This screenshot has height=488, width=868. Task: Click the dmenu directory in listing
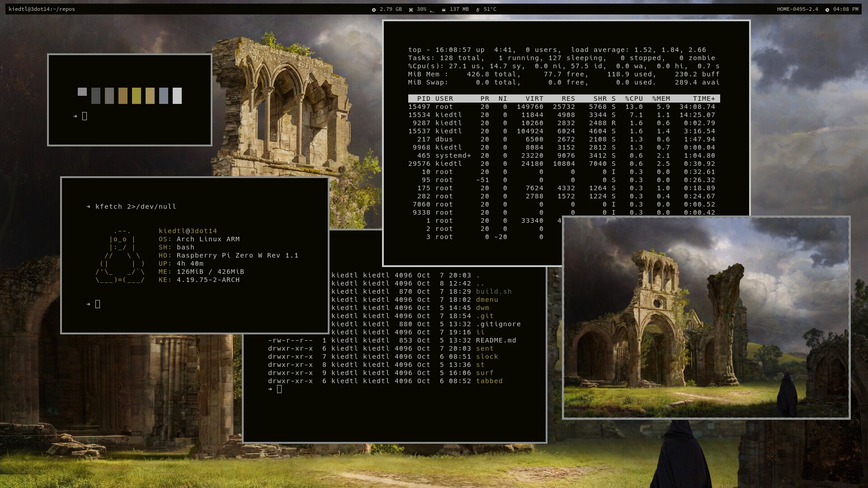pyautogui.click(x=487, y=300)
